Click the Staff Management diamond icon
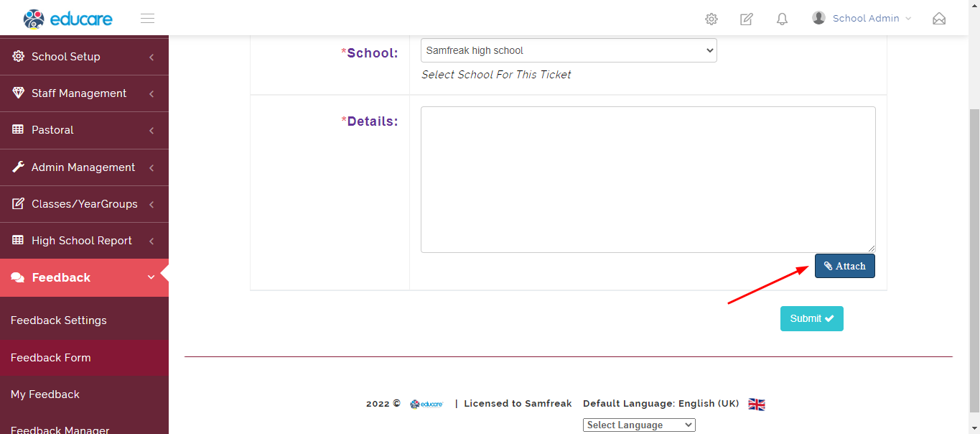 (19, 93)
